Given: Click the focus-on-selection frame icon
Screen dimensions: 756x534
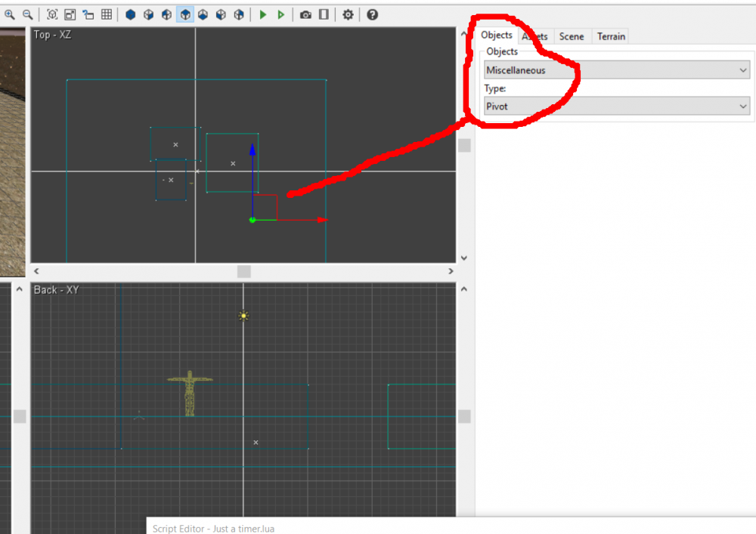Looking at the screenshot, I should [52, 14].
